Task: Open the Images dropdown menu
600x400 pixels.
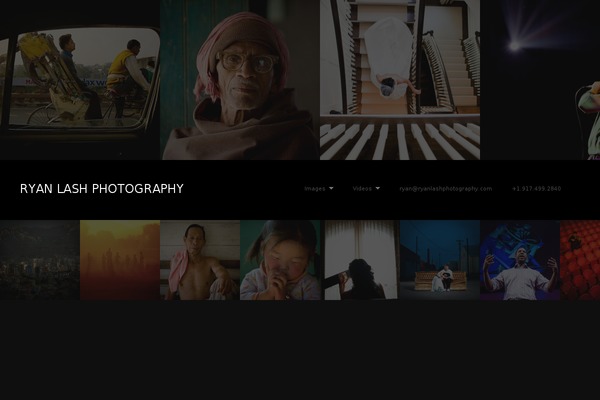Action: (319, 188)
